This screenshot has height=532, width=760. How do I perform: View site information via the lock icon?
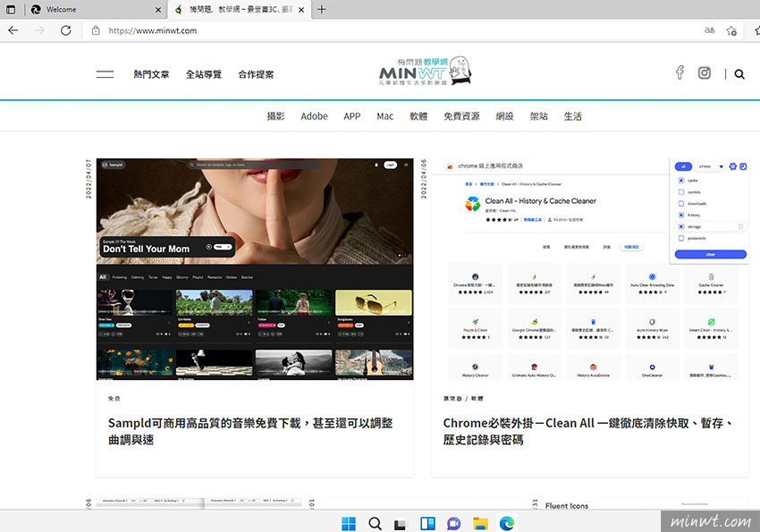tap(96, 30)
